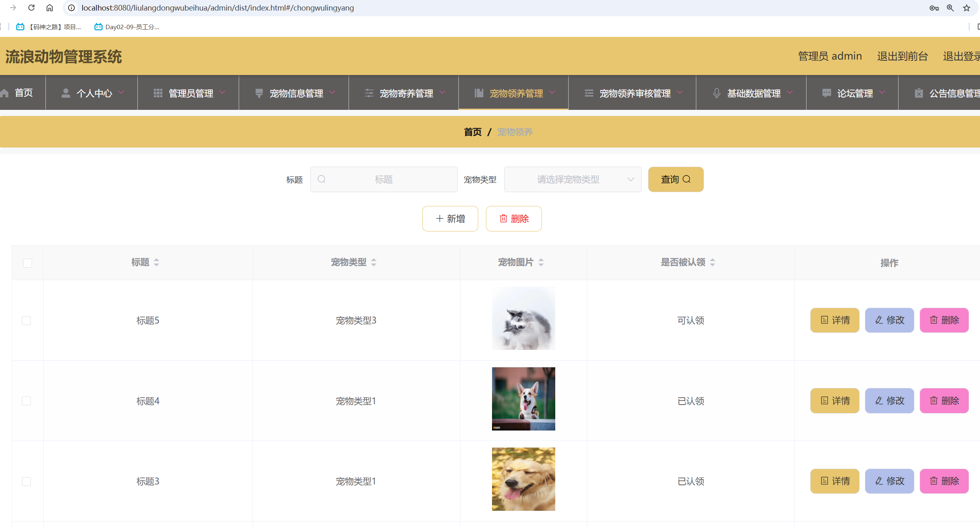Click the 查询 search button
Image resolution: width=980 pixels, height=527 pixels.
pos(676,179)
